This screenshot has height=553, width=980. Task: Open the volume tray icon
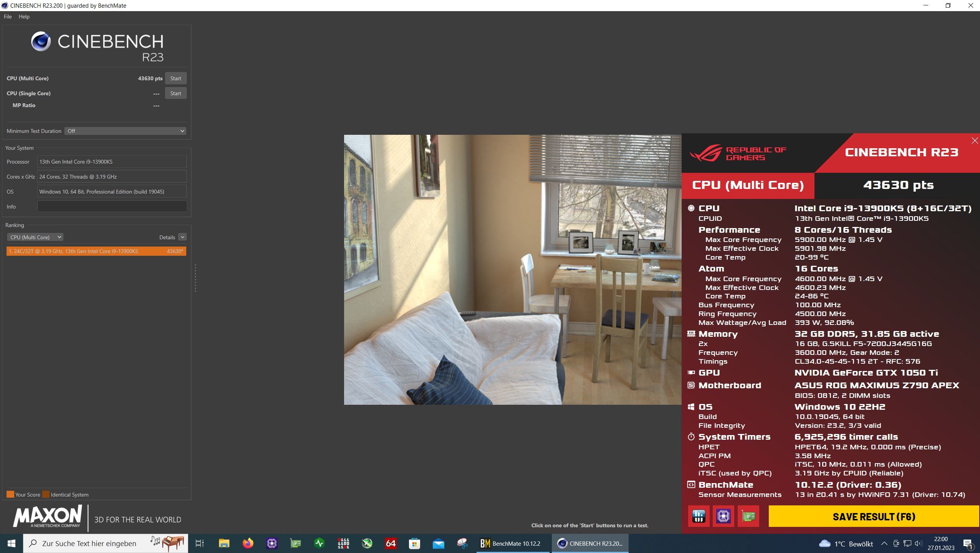[919, 543]
